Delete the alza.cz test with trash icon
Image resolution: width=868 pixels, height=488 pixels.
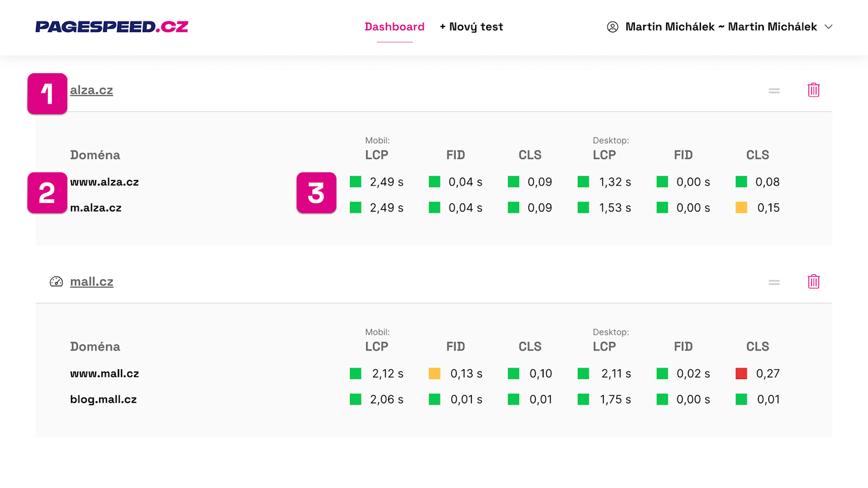813,90
